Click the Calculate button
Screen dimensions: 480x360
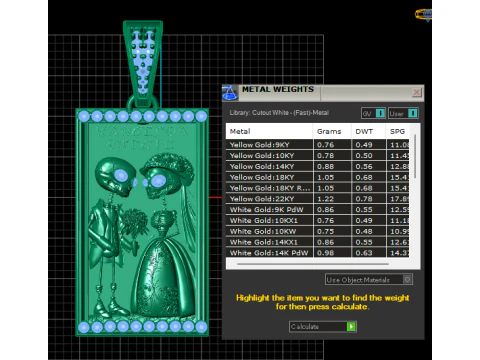click(323, 326)
